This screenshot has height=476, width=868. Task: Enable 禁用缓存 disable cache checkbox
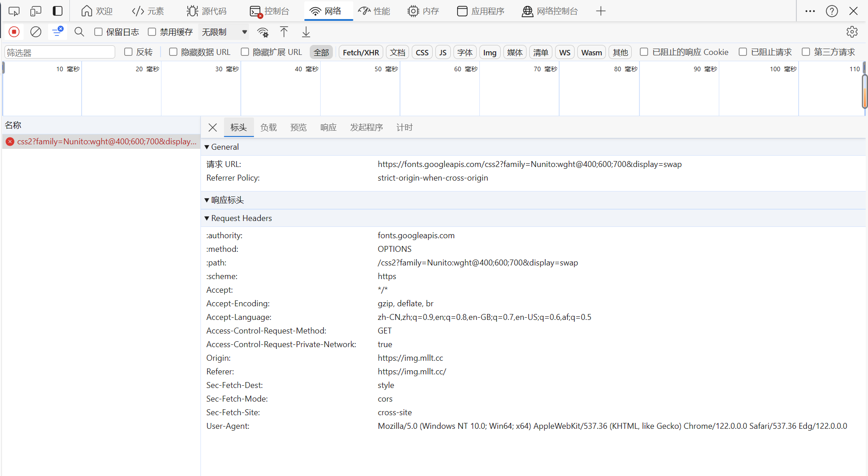click(152, 32)
